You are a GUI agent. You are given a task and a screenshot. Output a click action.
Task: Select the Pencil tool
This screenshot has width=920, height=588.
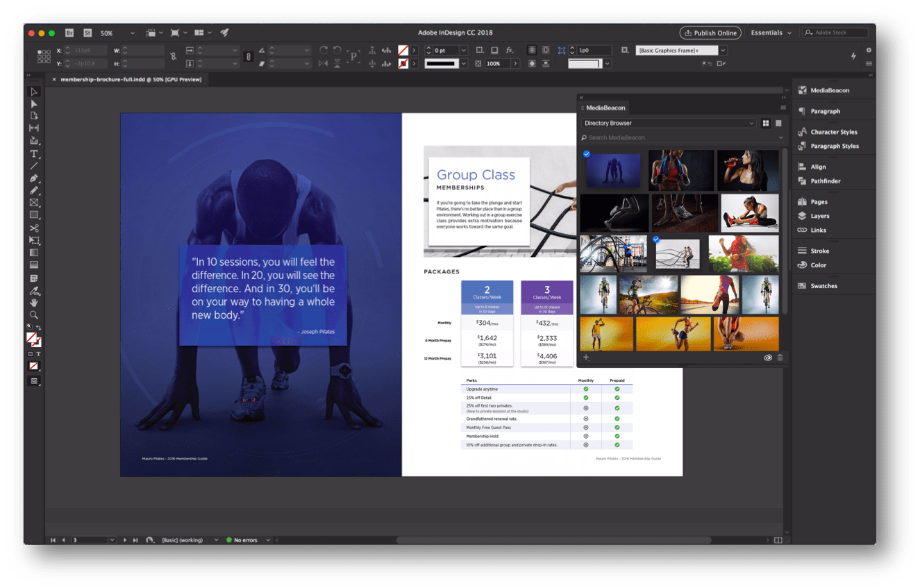click(x=34, y=191)
